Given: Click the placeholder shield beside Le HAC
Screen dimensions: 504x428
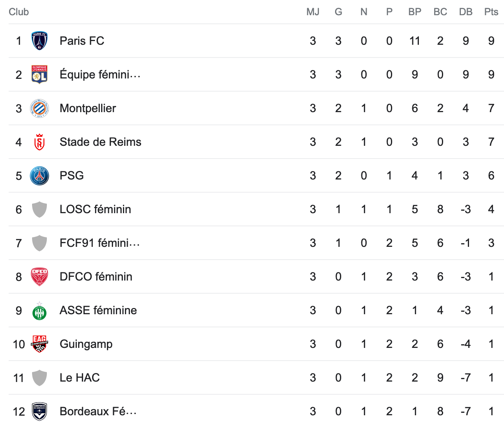Looking at the screenshot, I should coord(39,378).
